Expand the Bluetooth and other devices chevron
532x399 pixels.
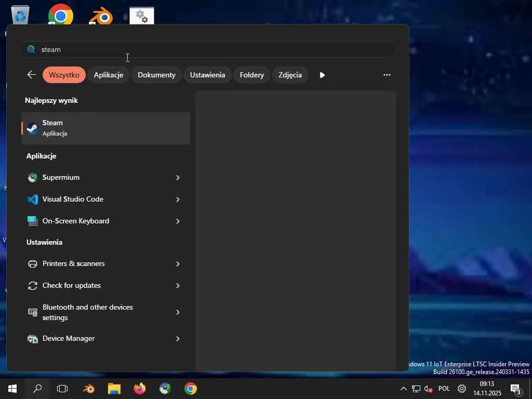(178, 312)
